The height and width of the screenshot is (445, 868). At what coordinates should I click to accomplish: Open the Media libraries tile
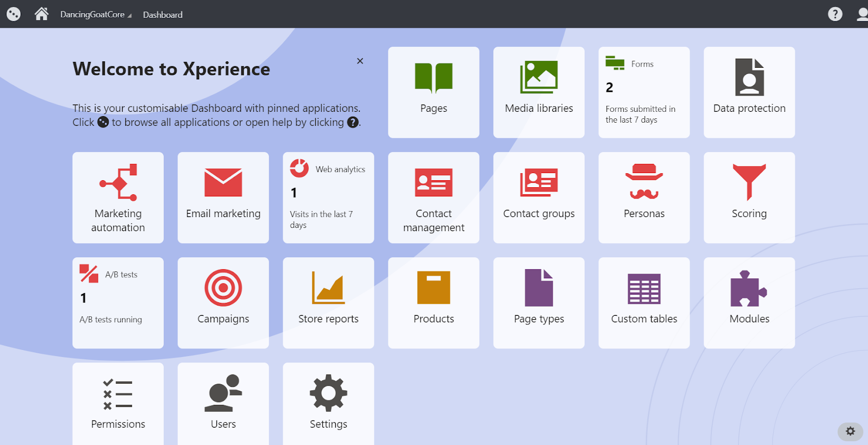(x=539, y=92)
